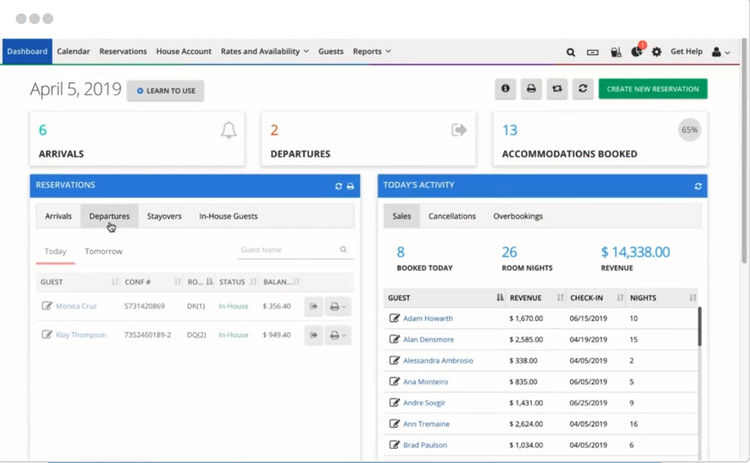The height and width of the screenshot is (463, 750).
Task: Edit Adam Howarth's reservation via pencil icon
Action: pos(394,318)
